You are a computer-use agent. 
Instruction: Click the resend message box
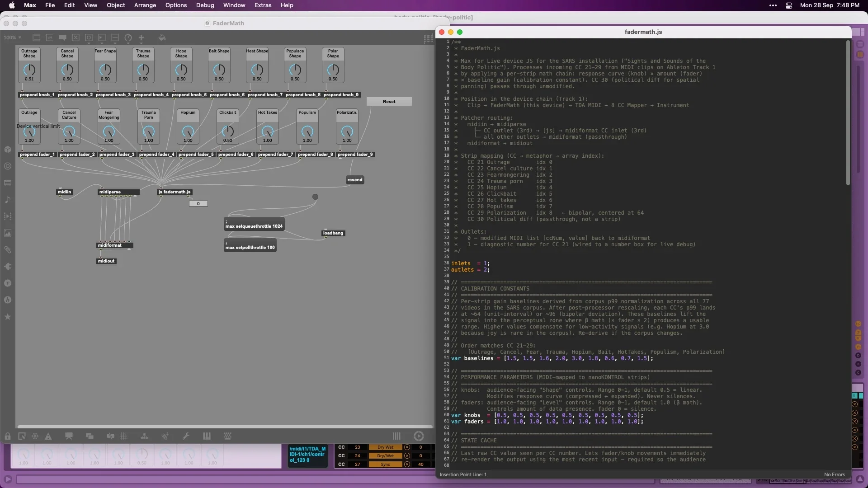coord(355,180)
